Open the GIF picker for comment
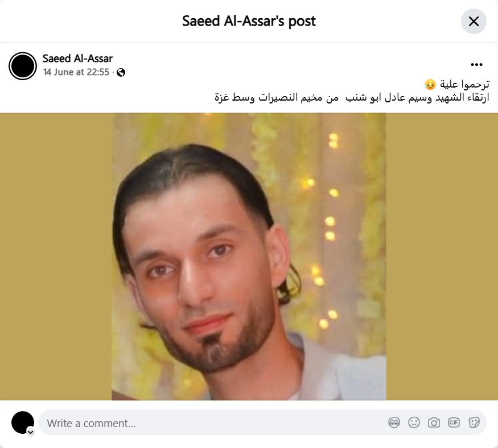This screenshot has height=448, width=498. click(x=454, y=422)
